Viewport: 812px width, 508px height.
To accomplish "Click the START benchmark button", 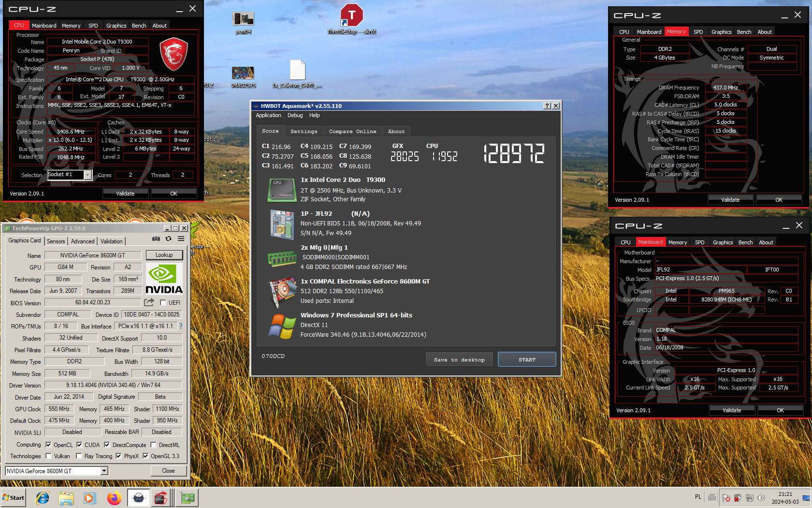I will click(x=527, y=359).
